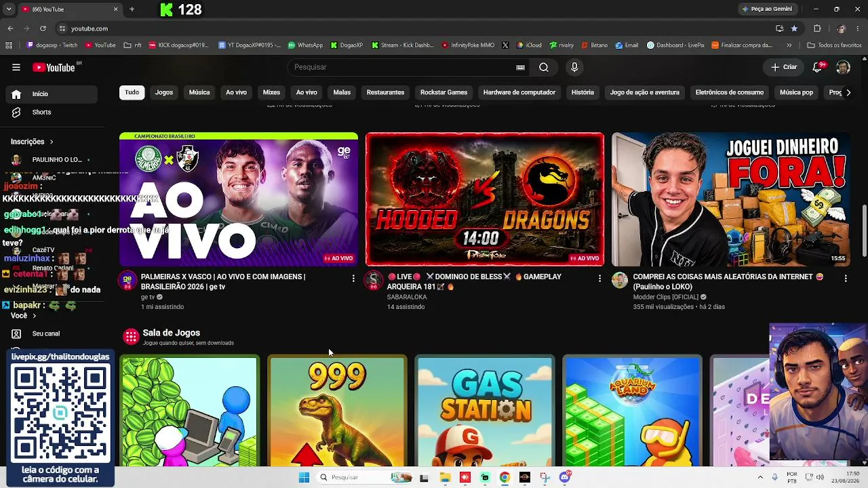Open more options for Domingo de Bless video
The height and width of the screenshot is (488, 868).
[599, 279]
